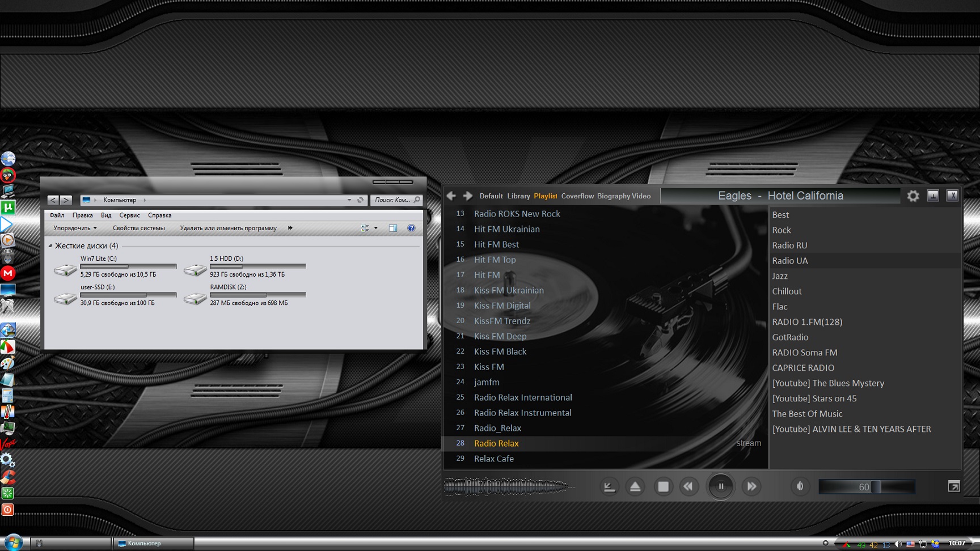This screenshot has width=980, height=551.
Task: Open the Сервис menu
Action: pyautogui.click(x=129, y=215)
